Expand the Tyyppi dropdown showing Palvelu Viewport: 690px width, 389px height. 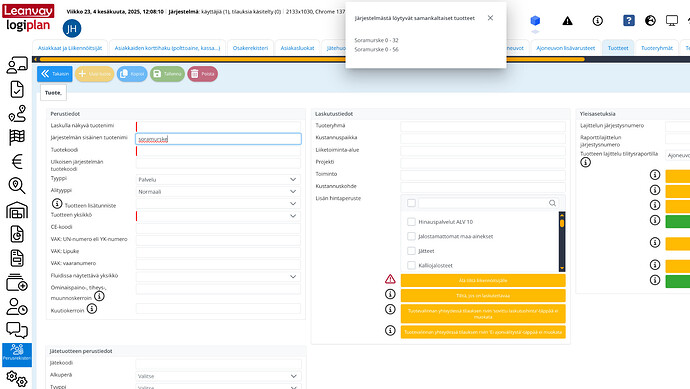tap(218, 180)
